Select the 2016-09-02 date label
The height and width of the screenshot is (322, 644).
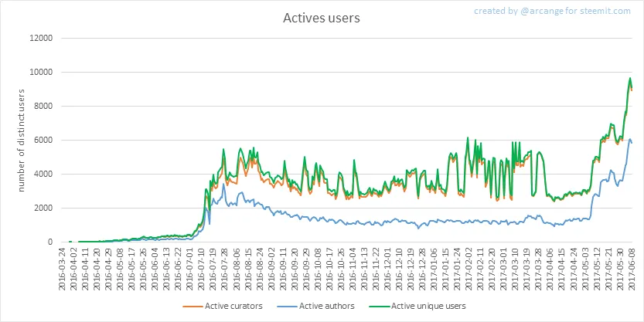(x=272, y=269)
